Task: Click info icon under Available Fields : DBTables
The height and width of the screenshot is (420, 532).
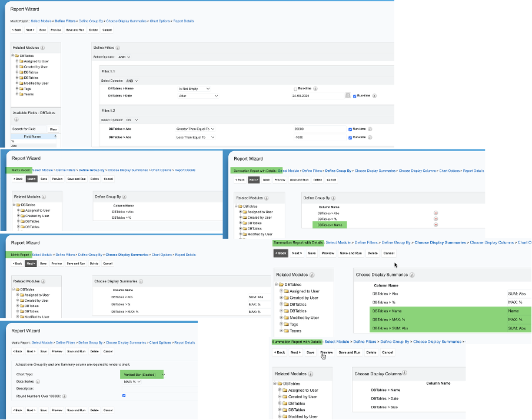Action: [x=16, y=119]
